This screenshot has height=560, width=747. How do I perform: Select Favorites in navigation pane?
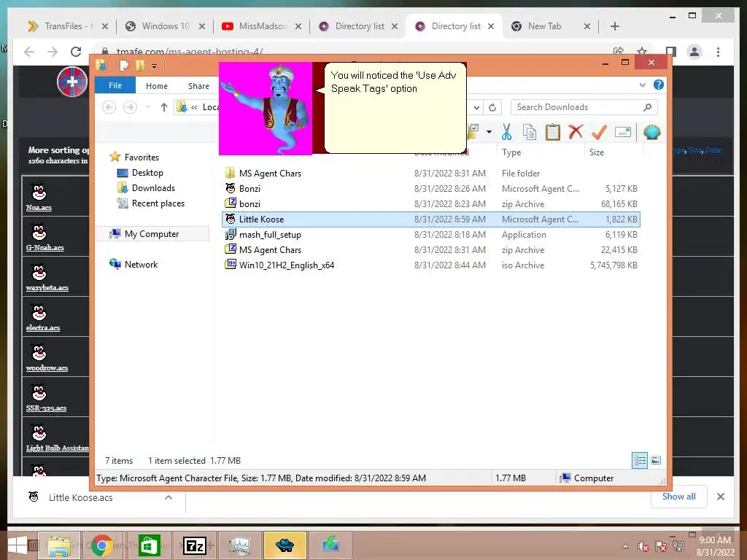(x=142, y=157)
